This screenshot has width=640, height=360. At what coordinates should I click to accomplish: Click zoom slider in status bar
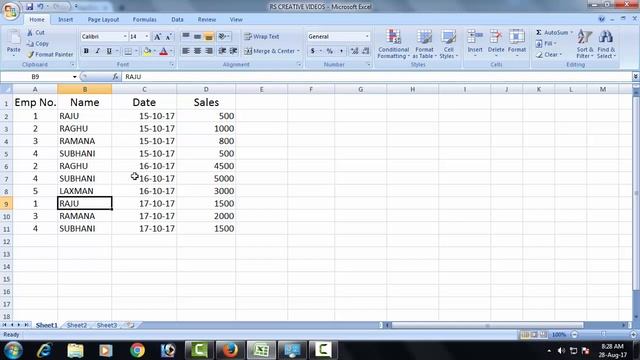tap(604, 335)
